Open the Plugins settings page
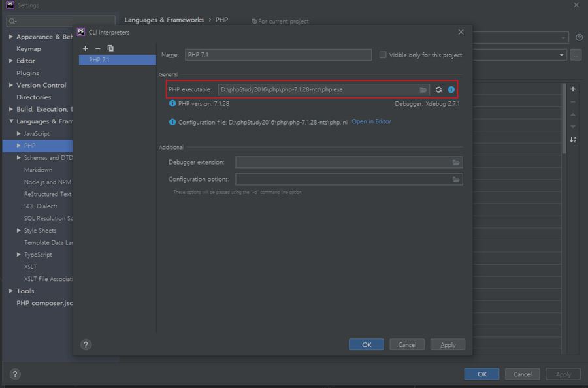The image size is (588, 388). tap(27, 73)
